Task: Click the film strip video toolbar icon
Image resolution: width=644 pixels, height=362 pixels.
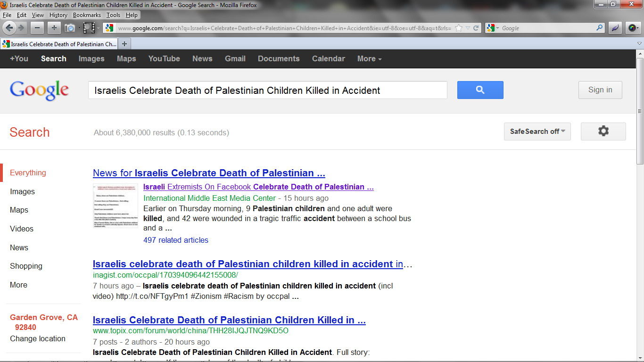Action: coord(89,28)
